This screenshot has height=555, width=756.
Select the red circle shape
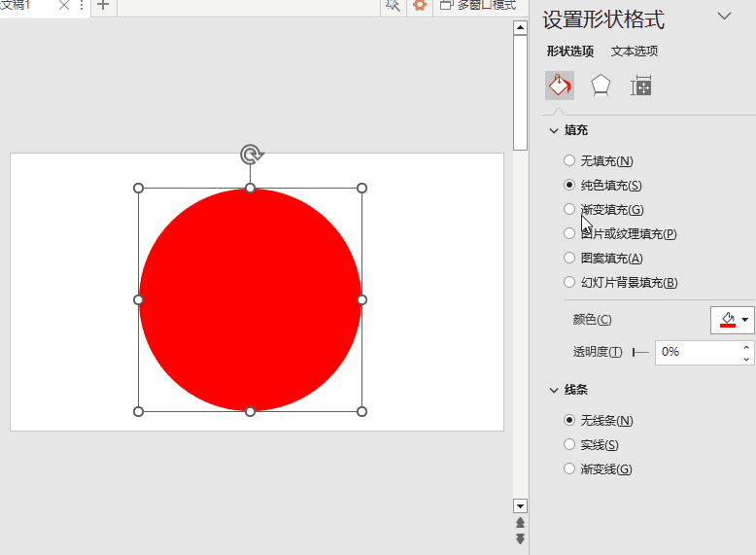[x=251, y=299]
